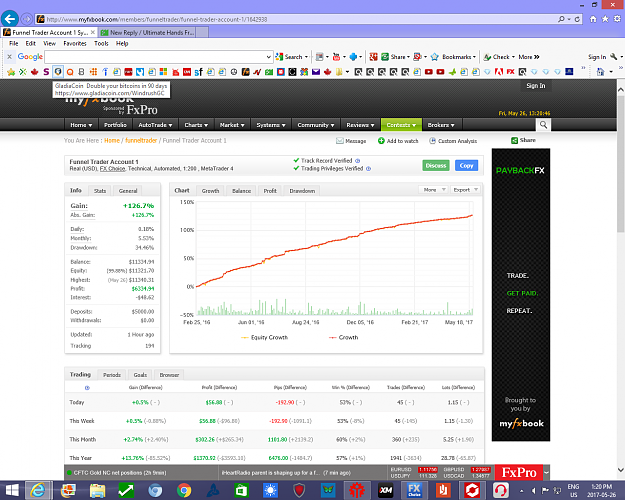Open the browser tools gear icon
This screenshot has width=625, height=500.
coord(617,19)
